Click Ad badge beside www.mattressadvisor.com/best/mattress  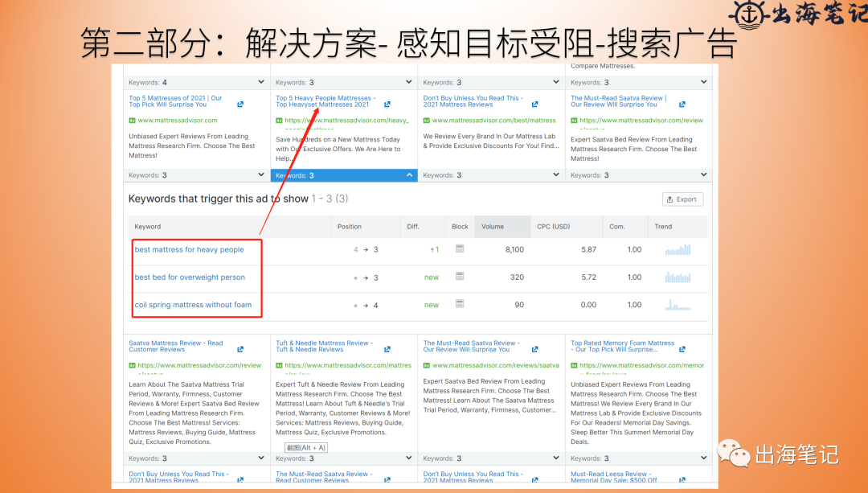pyautogui.click(x=427, y=120)
